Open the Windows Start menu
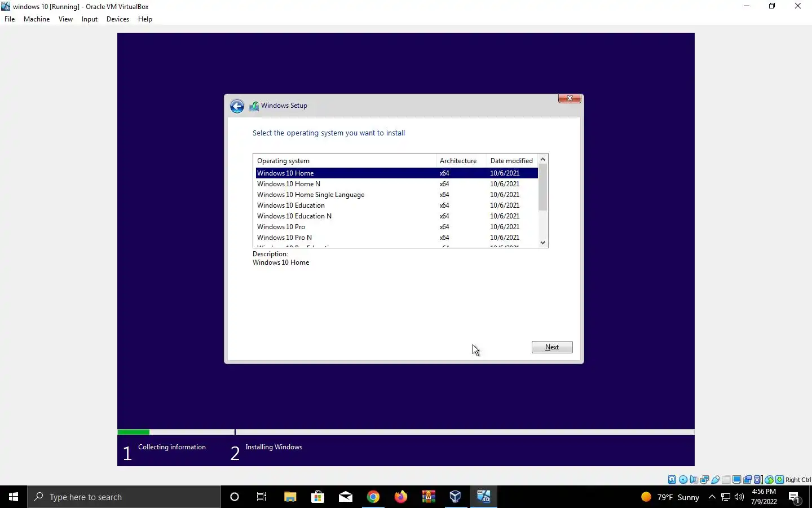This screenshot has height=508, width=812. (14, 497)
